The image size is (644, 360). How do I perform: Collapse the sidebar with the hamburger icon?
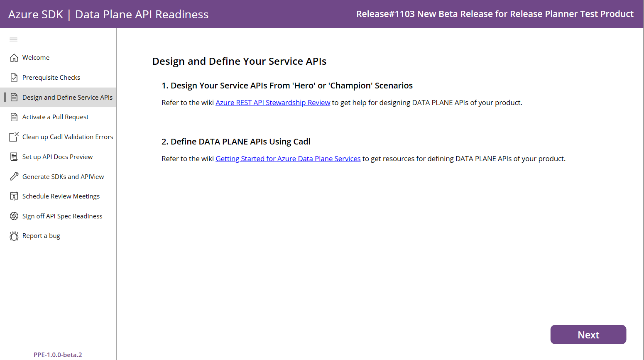13,39
